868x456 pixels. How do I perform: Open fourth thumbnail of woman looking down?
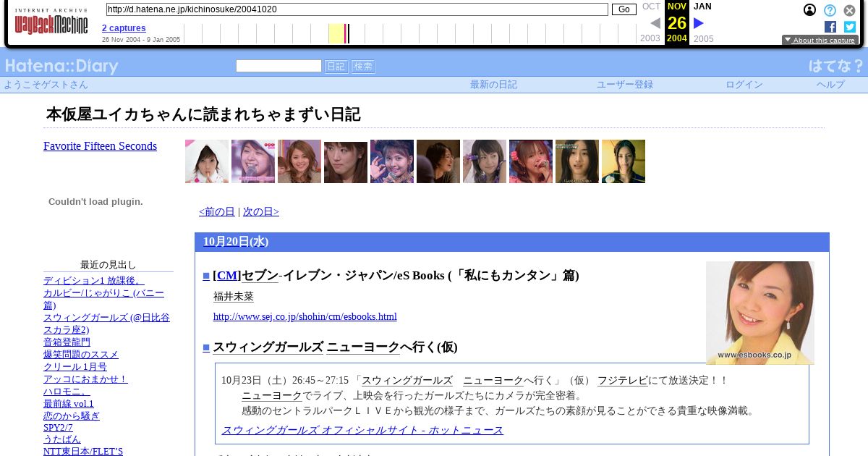[x=346, y=161]
